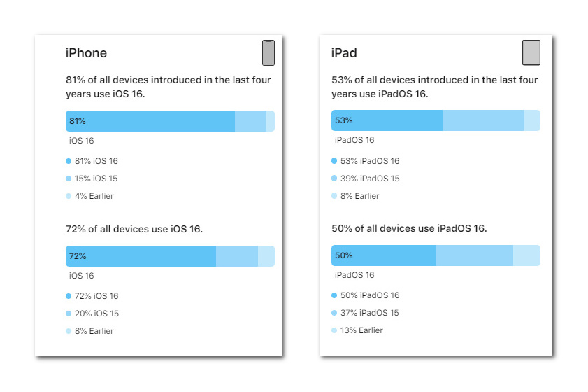Click the dot beside 53% iPadOS 16
This screenshot has height=392, width=588.
coord(334,161)
